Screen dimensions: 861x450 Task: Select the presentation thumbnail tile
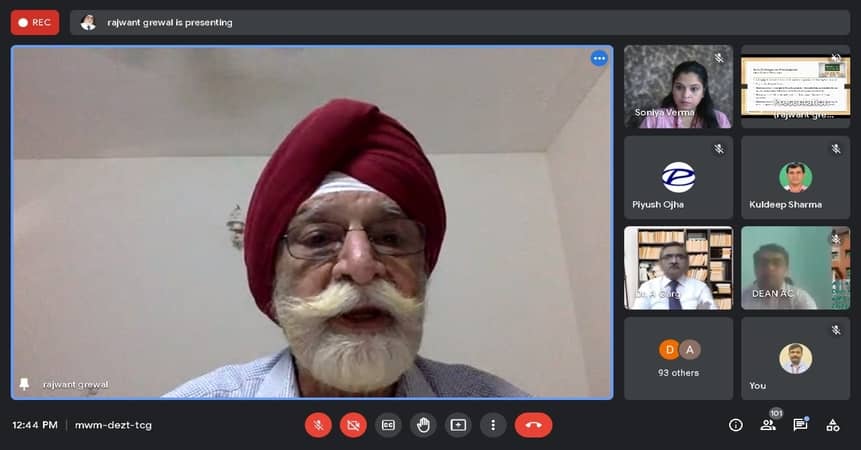pos(795,86)
